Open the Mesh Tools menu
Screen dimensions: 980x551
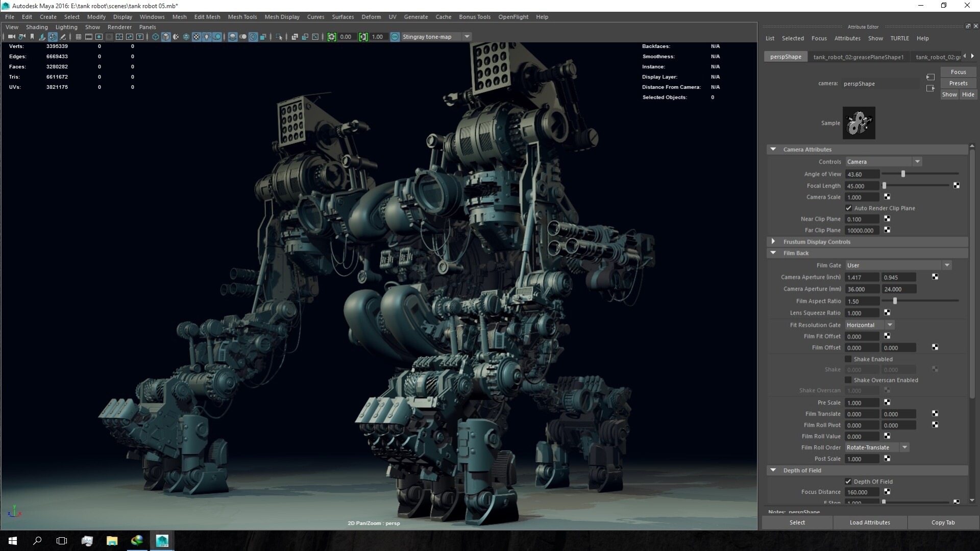242,17
